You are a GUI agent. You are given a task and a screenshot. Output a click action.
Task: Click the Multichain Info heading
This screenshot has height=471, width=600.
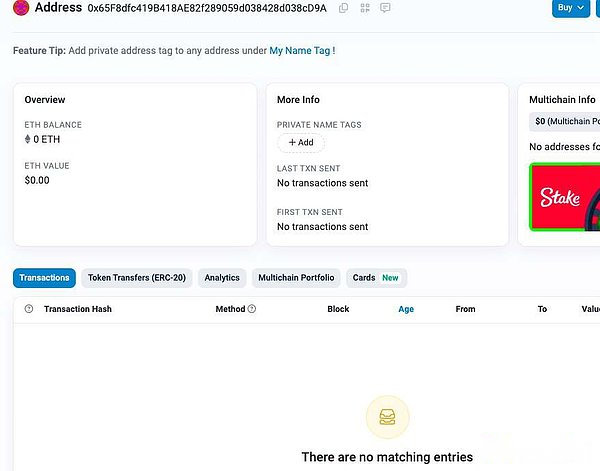[562, 99]
